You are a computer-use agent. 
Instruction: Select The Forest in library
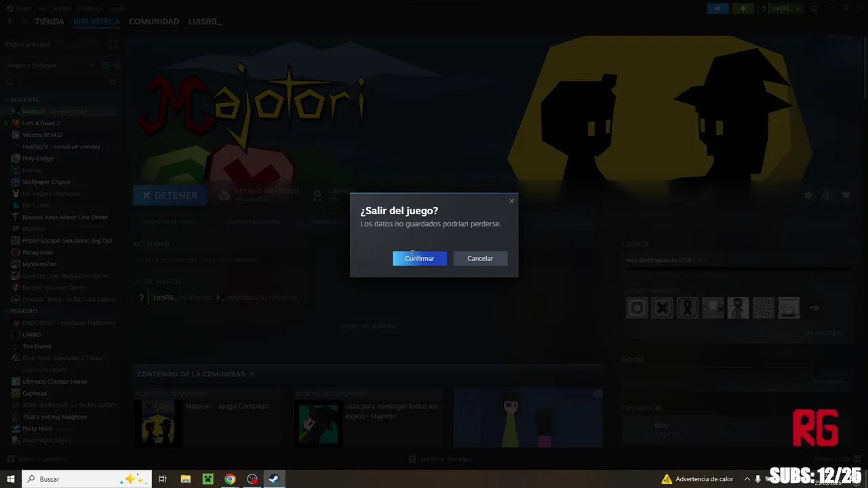37,346
